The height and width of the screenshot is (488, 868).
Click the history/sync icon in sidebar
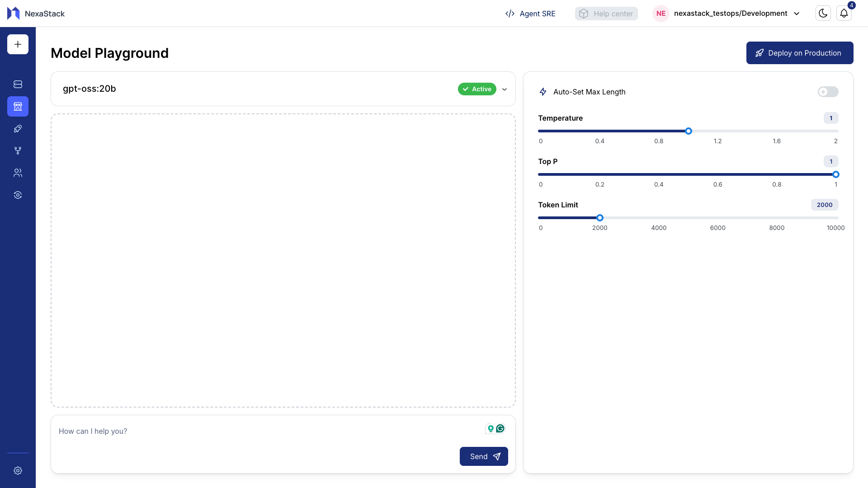pos(18,195)
